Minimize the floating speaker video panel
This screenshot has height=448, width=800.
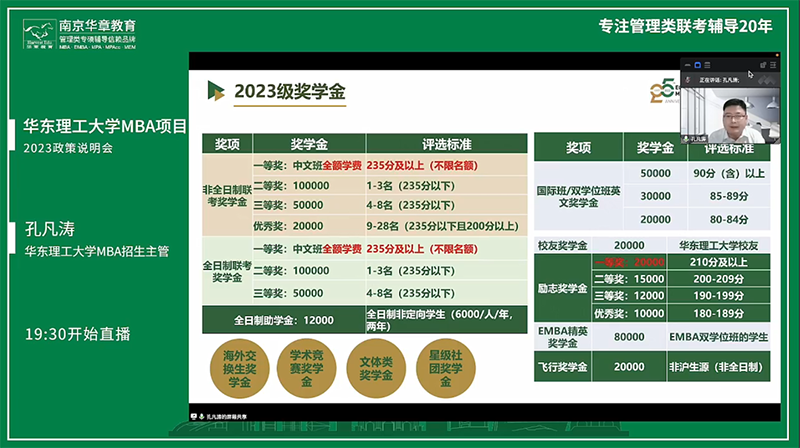[x=688, y=65]
